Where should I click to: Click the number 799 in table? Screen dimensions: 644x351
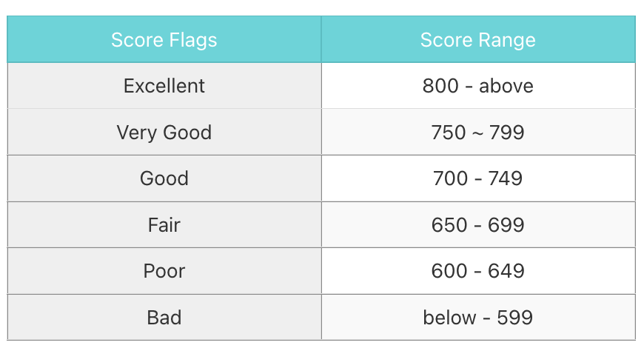tap(506, 133)
